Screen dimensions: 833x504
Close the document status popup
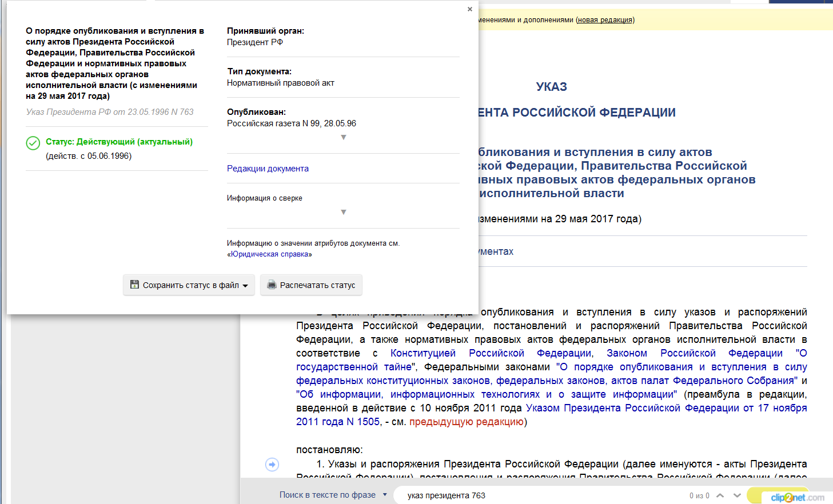[470, 9]
